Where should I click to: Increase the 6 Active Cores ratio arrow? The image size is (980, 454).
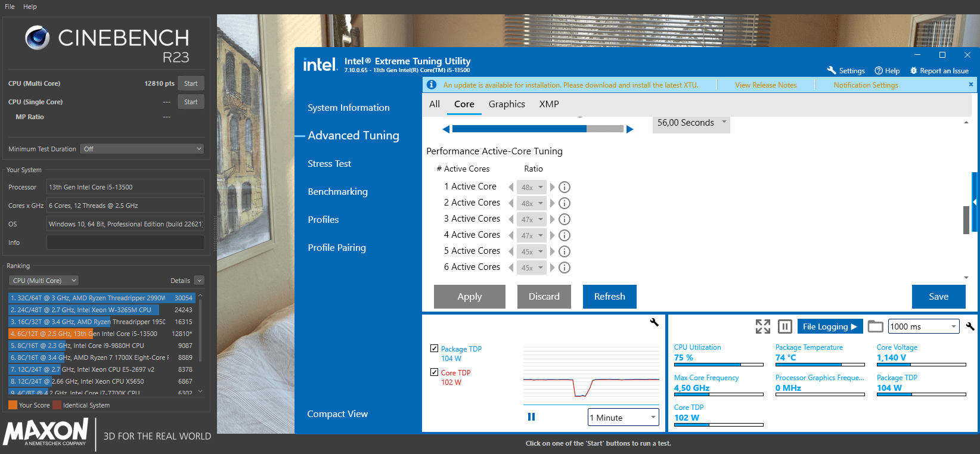pos(552,268)
